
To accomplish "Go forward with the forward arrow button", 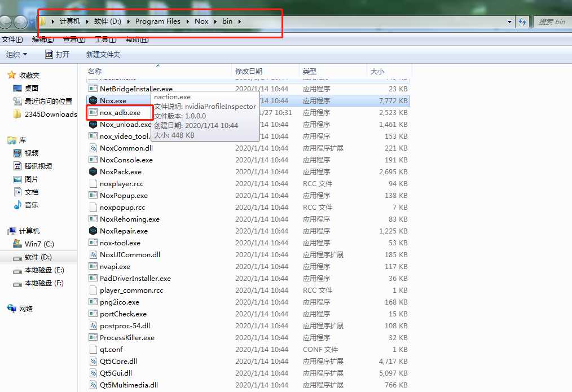I will point(20,22).
